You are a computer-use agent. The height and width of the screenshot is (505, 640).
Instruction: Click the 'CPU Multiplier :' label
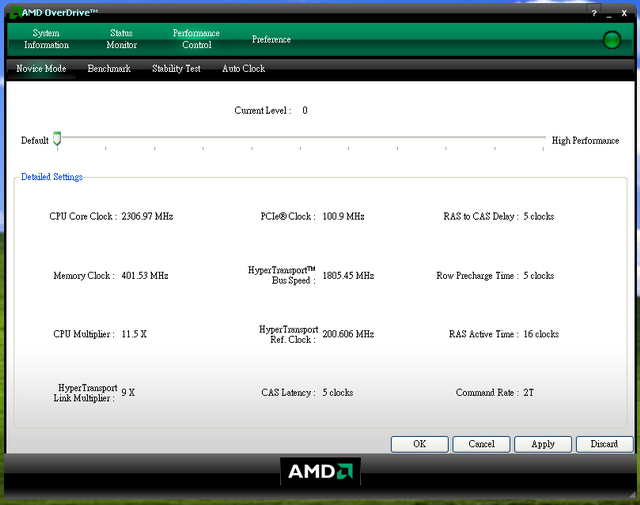(84, 334)
